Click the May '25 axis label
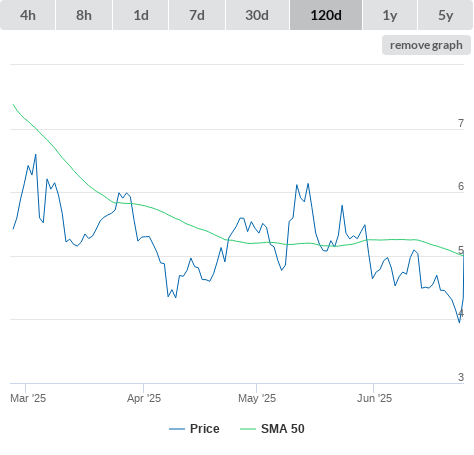Screen dimensions: 474x455 (x=257, y=398)
